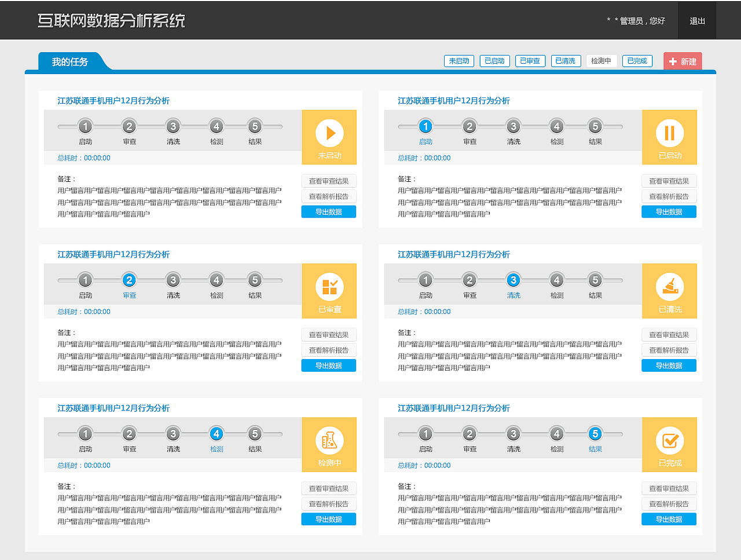
Task: Select the blue step 5 结果 circle
Action: tap(595, 434)
